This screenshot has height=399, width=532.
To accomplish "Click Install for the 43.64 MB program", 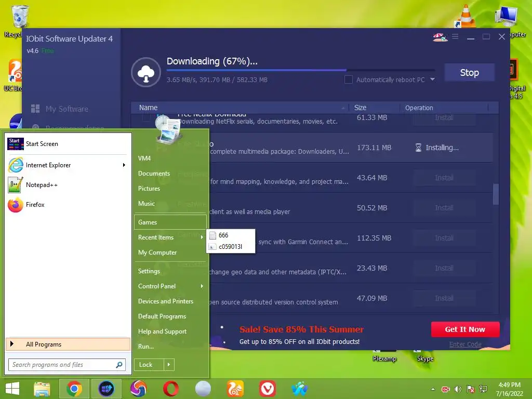I will coord(444,178).
